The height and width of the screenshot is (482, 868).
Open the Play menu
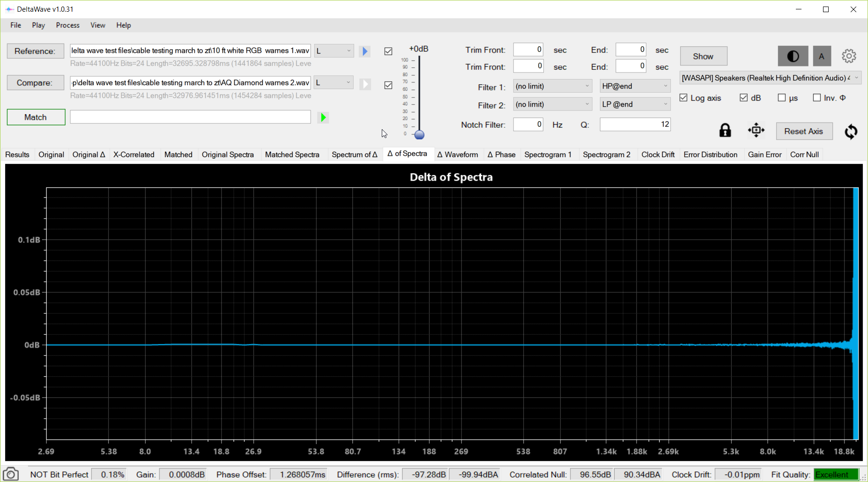(x=38, y=25)
